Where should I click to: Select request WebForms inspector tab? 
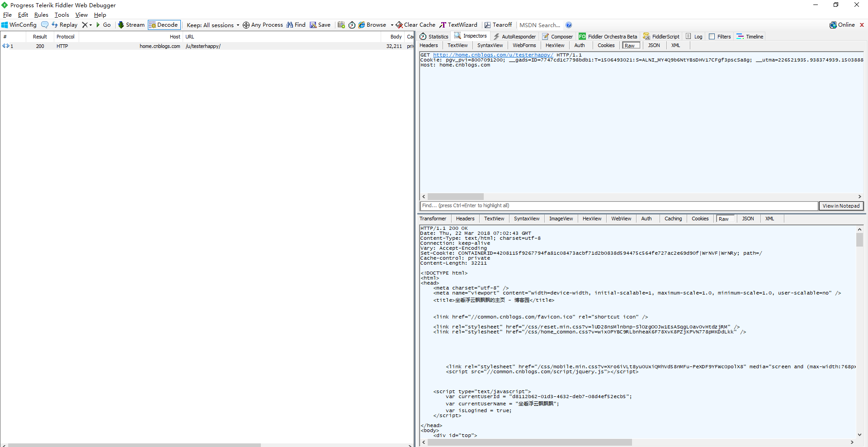524,45
